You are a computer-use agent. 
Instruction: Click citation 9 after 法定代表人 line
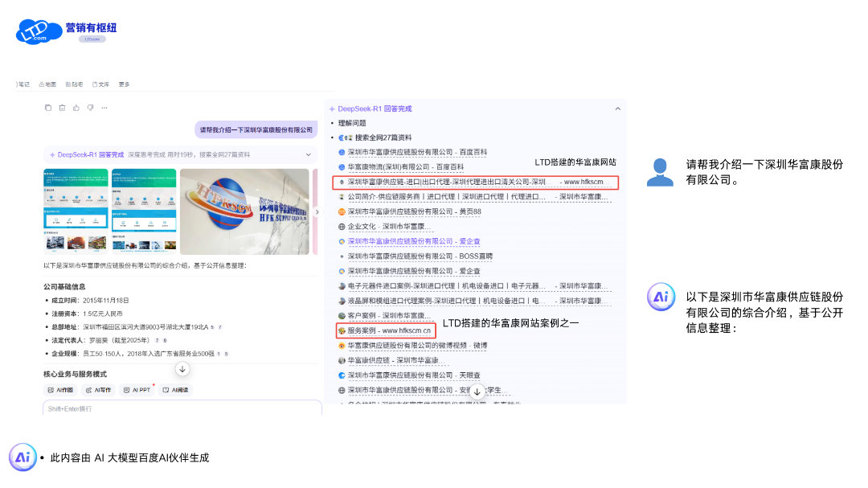(x=165, y=341)
